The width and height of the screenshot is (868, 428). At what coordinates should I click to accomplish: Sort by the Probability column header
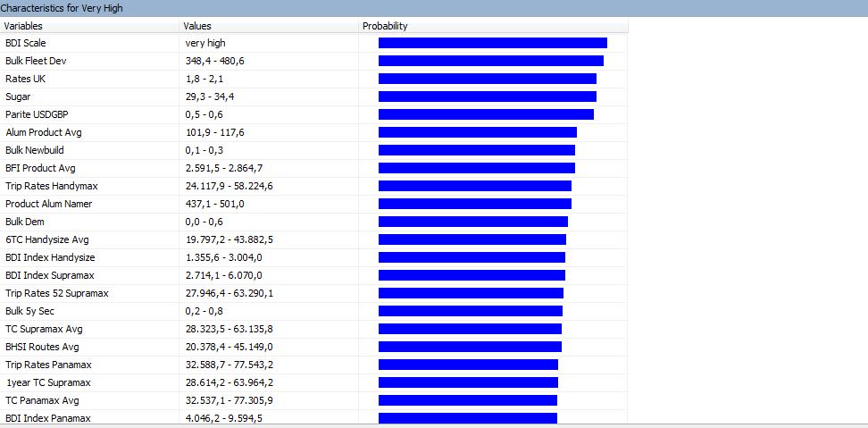493,26
